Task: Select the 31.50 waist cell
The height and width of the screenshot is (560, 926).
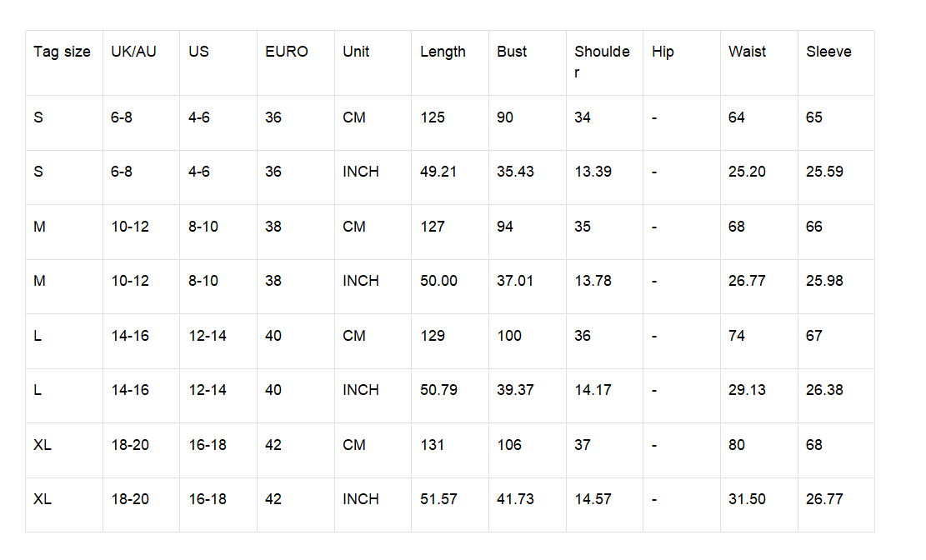Action: 747,499
